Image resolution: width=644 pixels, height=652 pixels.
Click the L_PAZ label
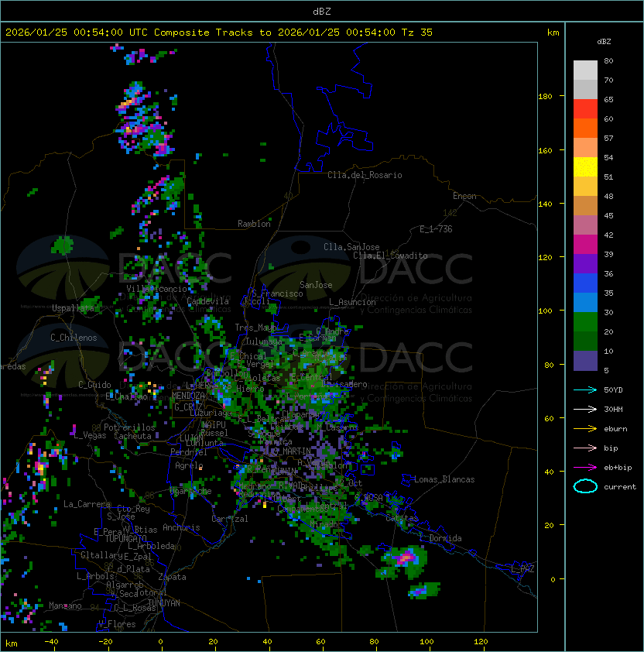(x=522, y=569)
